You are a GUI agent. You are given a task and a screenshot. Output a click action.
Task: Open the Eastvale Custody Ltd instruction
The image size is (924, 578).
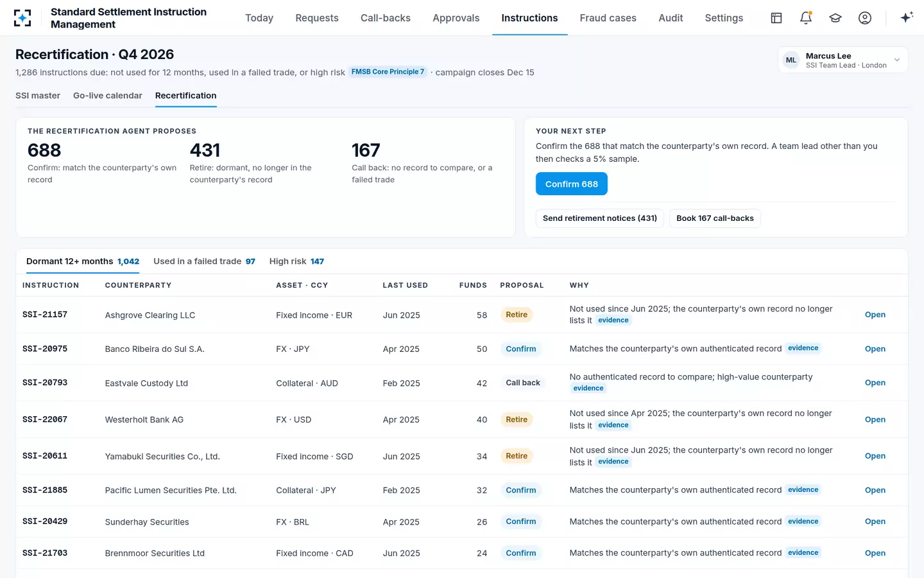pyautogui.click(x=875, y=383)
